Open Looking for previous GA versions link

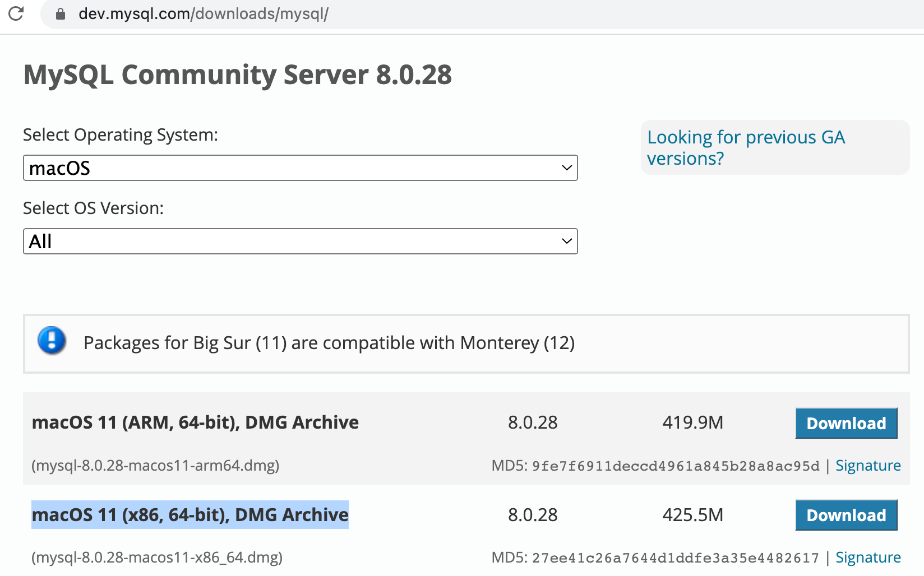coord(746,147)
